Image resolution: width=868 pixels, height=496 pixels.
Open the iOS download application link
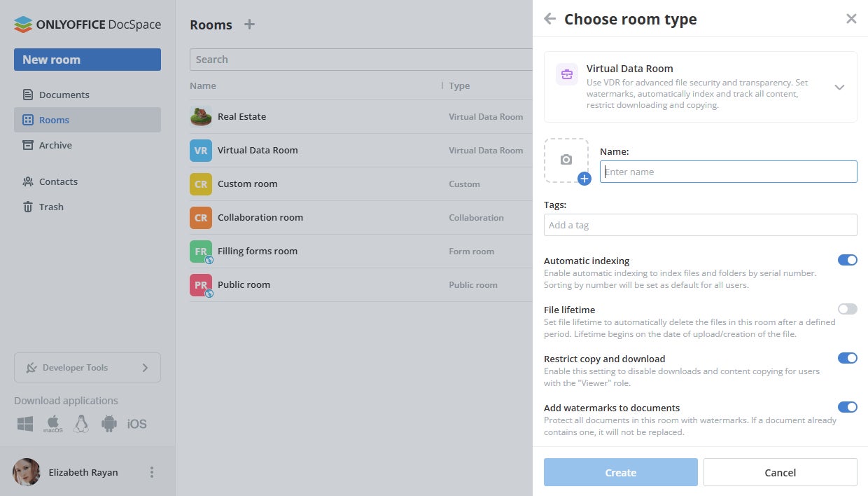click(x=137, y=424)
